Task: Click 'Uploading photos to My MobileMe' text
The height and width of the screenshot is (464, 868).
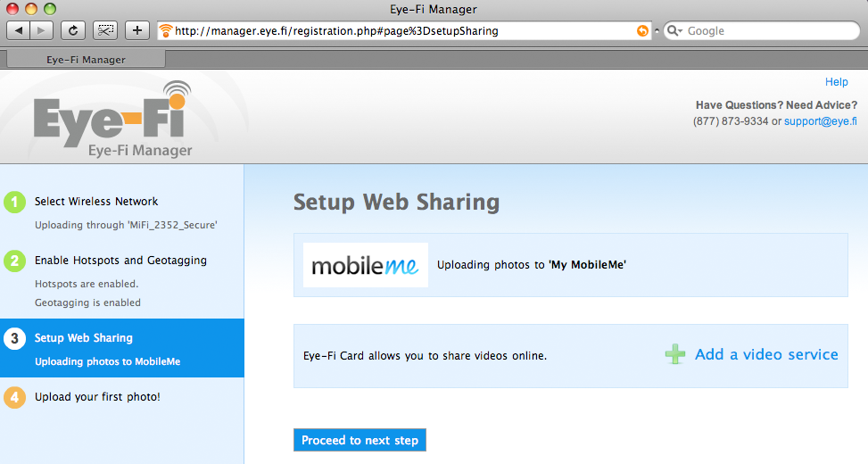Action: pos(532,265)
